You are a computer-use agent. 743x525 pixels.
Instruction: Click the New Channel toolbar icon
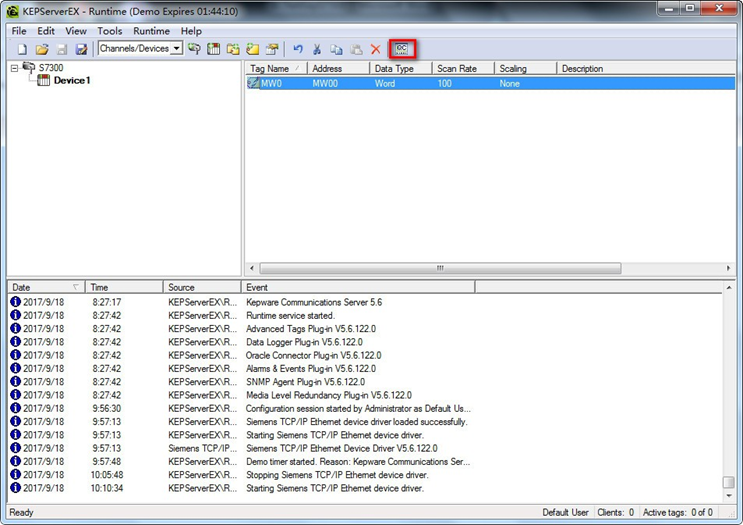pos(194,49)
